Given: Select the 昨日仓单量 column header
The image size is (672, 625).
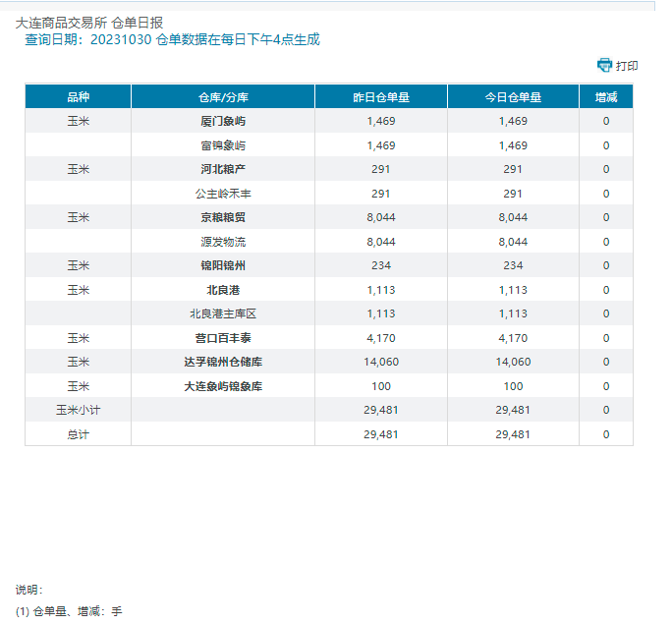Looking at the screenshot, I should [380, 97].
